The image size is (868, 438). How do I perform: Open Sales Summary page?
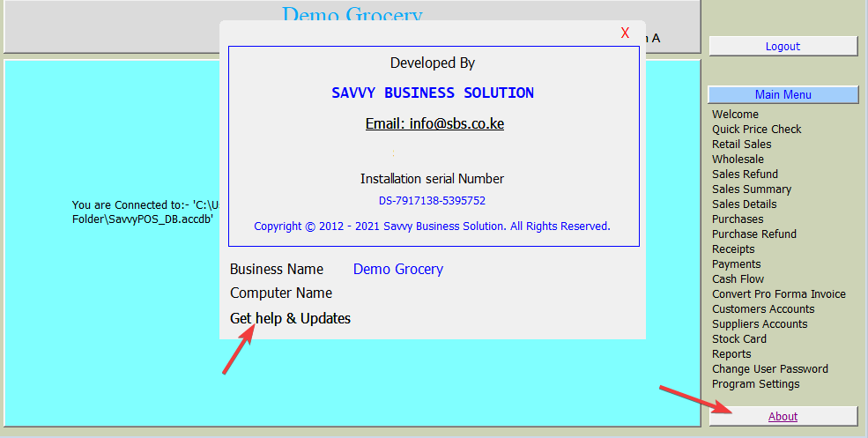coord(752,189)
